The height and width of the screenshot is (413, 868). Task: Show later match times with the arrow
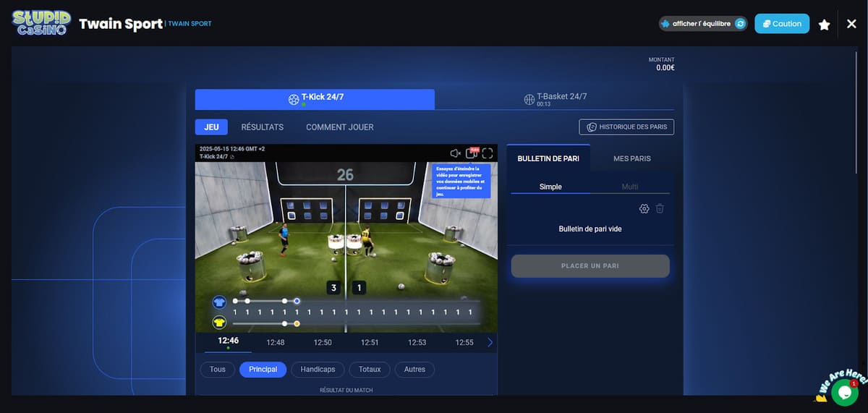(490, 342)
